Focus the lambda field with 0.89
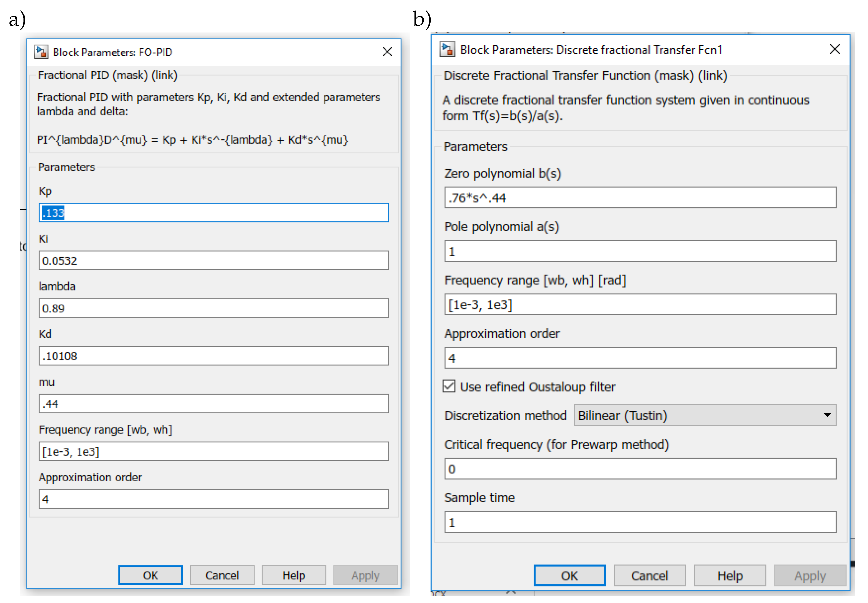This screenshot has width=868, height=603. [x=214, y=308]
